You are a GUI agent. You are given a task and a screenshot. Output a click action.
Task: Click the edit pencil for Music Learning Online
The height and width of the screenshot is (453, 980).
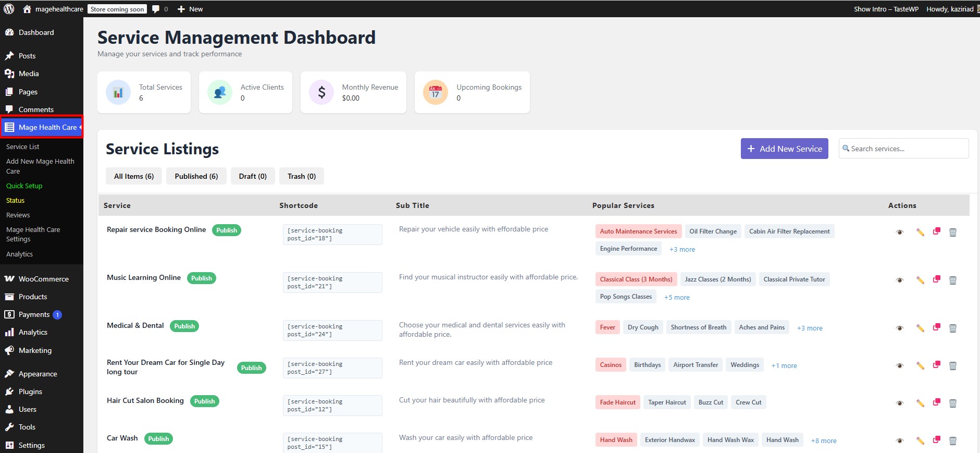(920, 280)
